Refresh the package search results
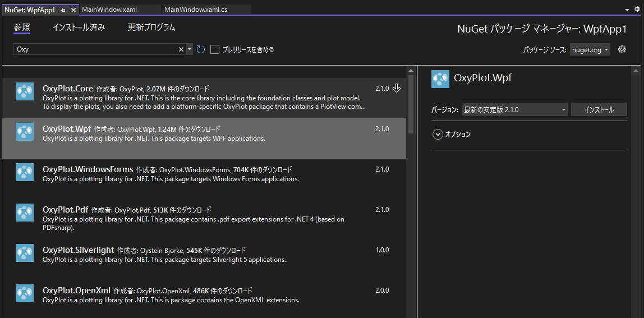Screen dimensions: 644x318 [x=200, y=49]
